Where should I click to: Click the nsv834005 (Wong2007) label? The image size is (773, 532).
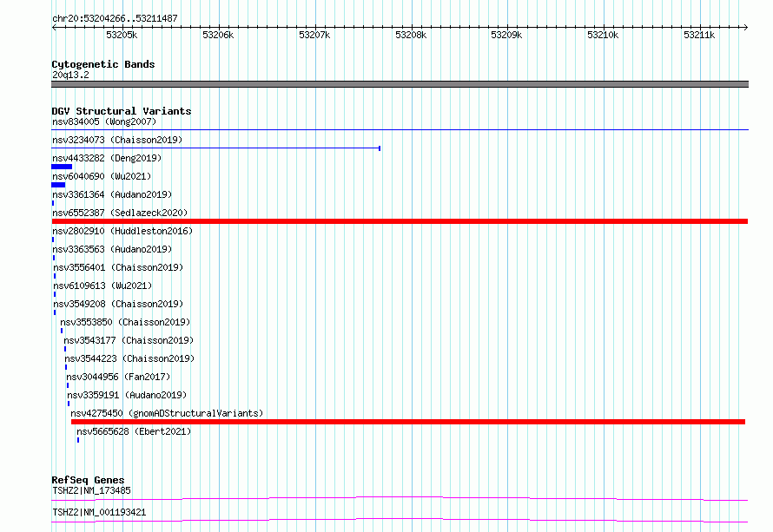104,122
